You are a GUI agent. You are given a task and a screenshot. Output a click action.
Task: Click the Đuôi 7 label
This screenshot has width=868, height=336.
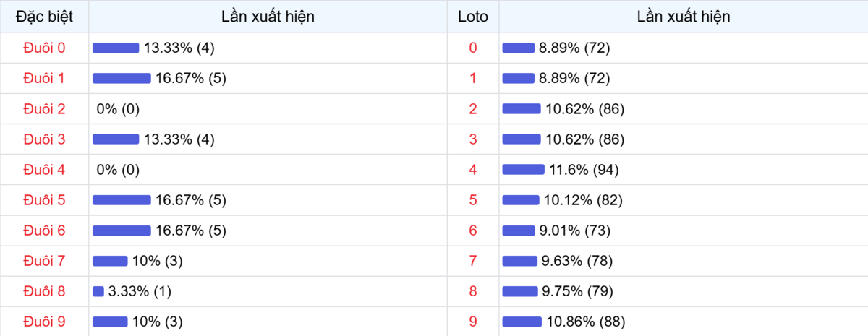click(x=44, y=261)
